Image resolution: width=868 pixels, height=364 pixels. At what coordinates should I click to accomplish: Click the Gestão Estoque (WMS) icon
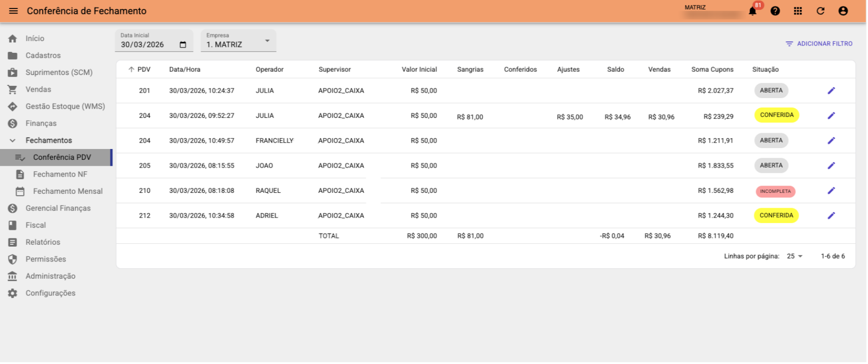tap(13, 107)
